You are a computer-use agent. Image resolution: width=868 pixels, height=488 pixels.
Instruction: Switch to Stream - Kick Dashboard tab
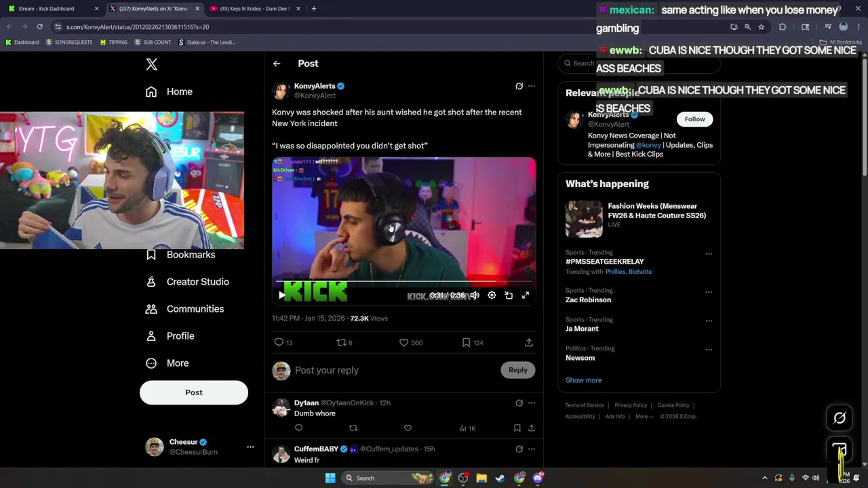click(x=54, y=9)
